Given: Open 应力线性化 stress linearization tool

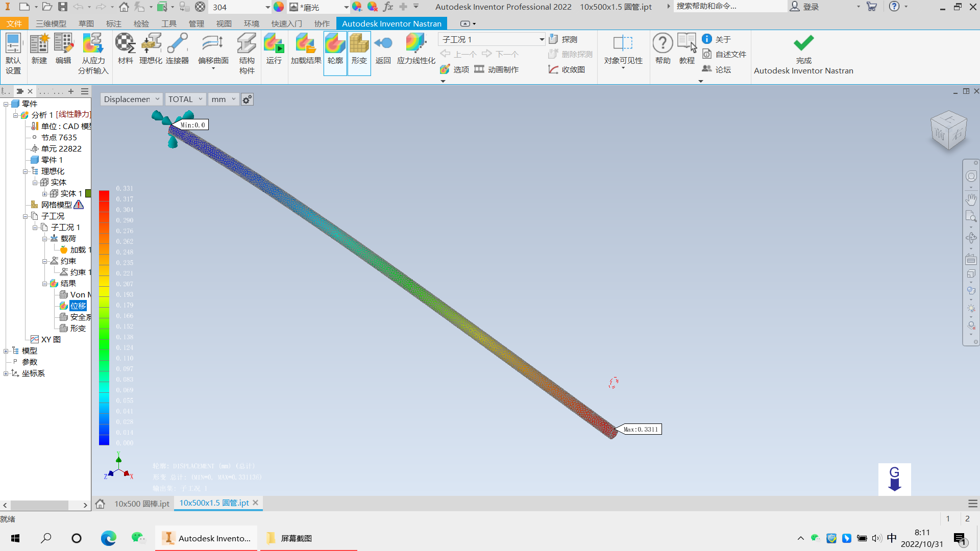Looking at the screenshot, I should pyautogui.click(x=416, y=49).
